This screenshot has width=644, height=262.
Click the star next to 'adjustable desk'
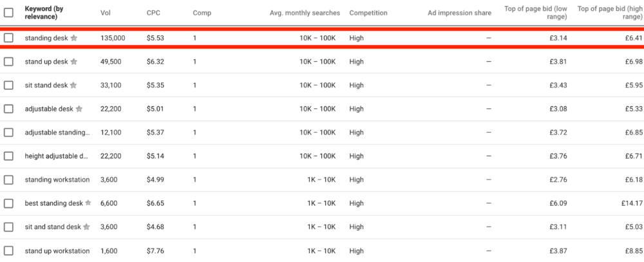tap(79, 109)
